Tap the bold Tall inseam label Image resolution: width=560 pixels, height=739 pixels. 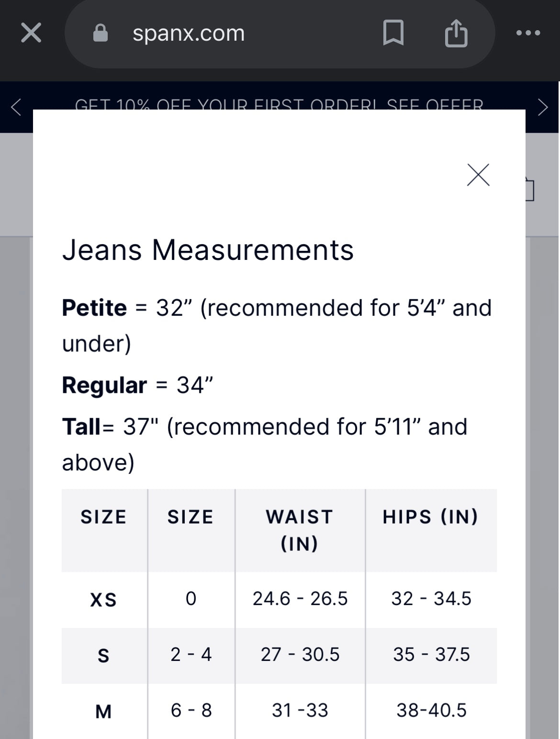tap(81, 427)
